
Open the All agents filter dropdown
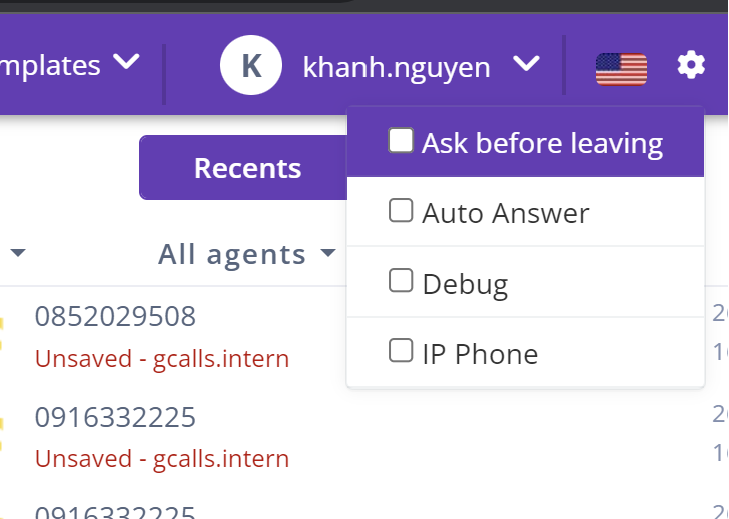pyautogui.click(x=247, y=254)
